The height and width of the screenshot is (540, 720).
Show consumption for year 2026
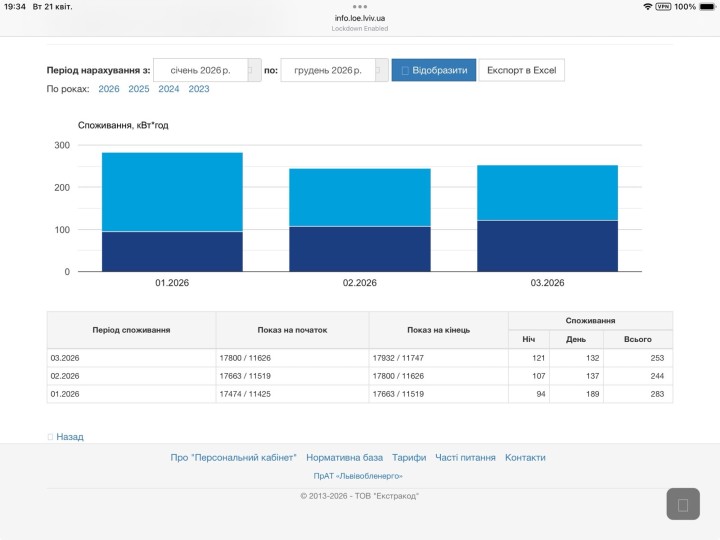[109, 89]
